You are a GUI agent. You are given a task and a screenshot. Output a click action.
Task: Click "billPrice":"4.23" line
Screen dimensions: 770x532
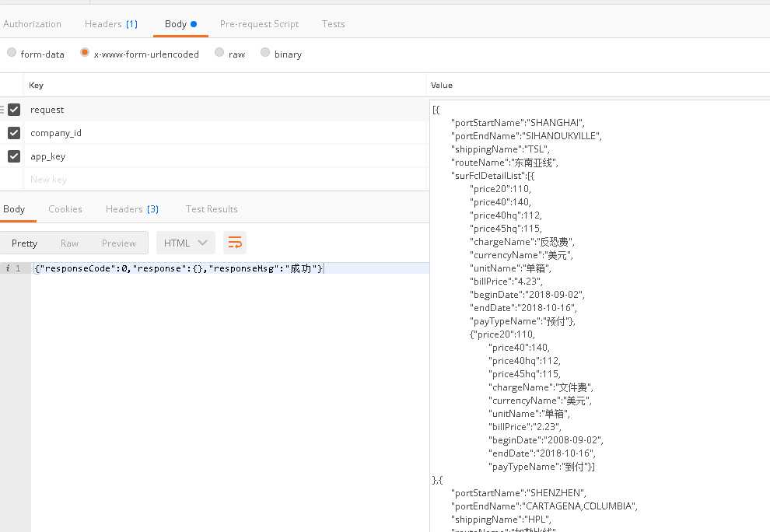[506, 282]
